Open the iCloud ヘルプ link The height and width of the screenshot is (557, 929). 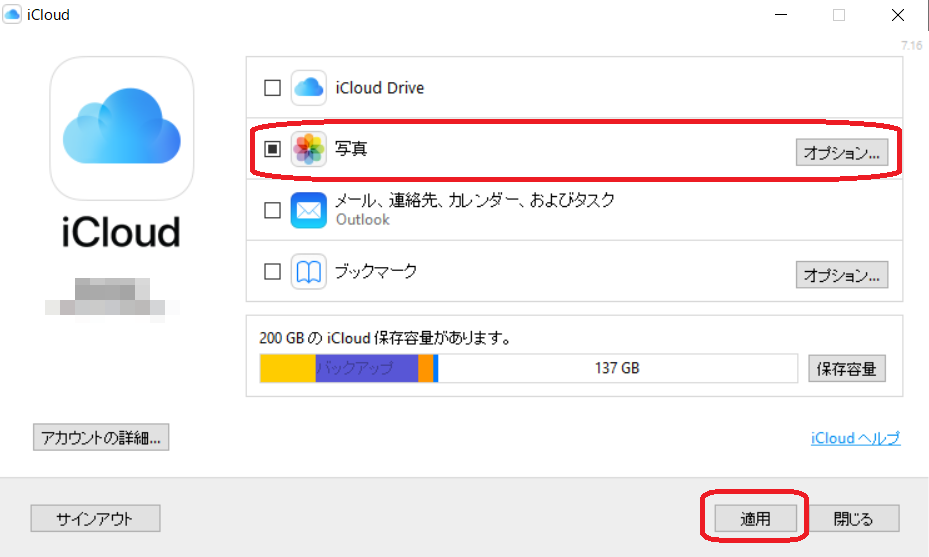856,438
